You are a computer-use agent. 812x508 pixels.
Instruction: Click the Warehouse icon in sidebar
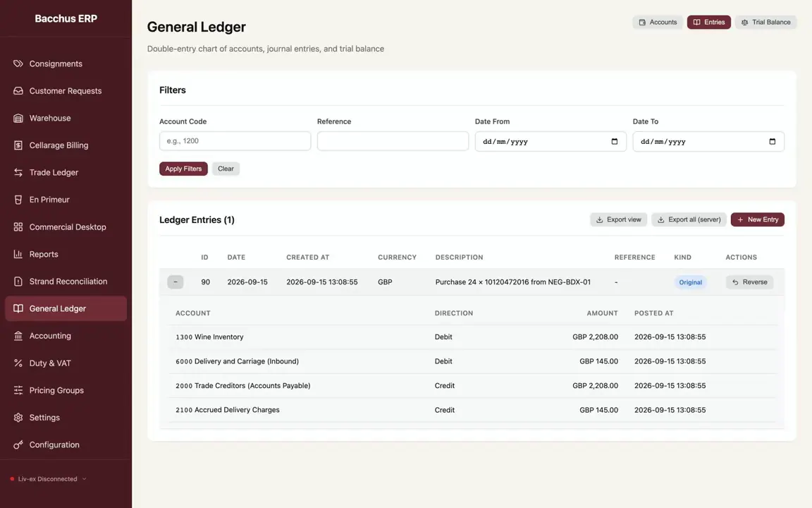click(18, 119)
